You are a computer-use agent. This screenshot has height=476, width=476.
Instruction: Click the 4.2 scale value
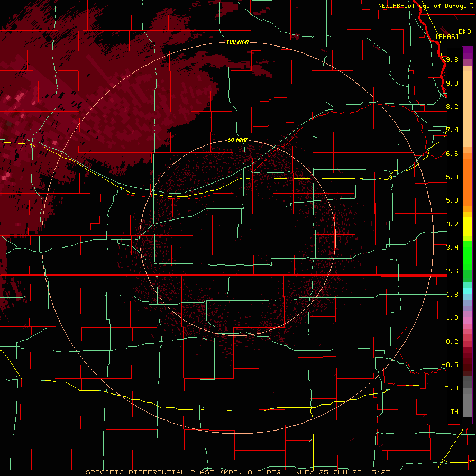452,224
